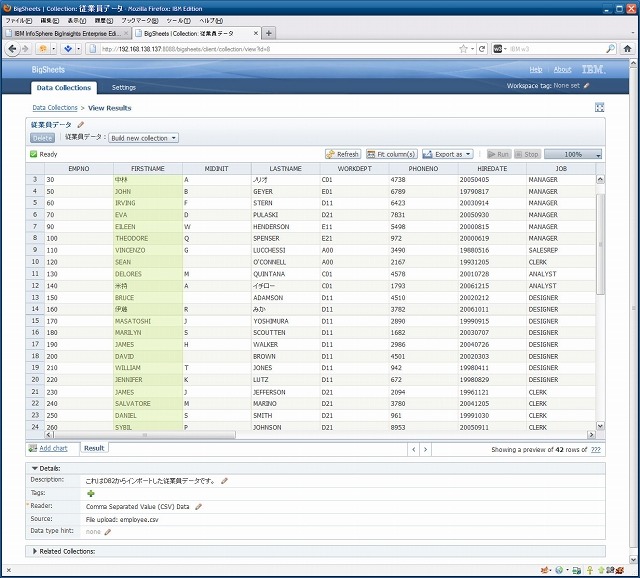Click the Stop button

pyautogui.click(x=527, y=154)
